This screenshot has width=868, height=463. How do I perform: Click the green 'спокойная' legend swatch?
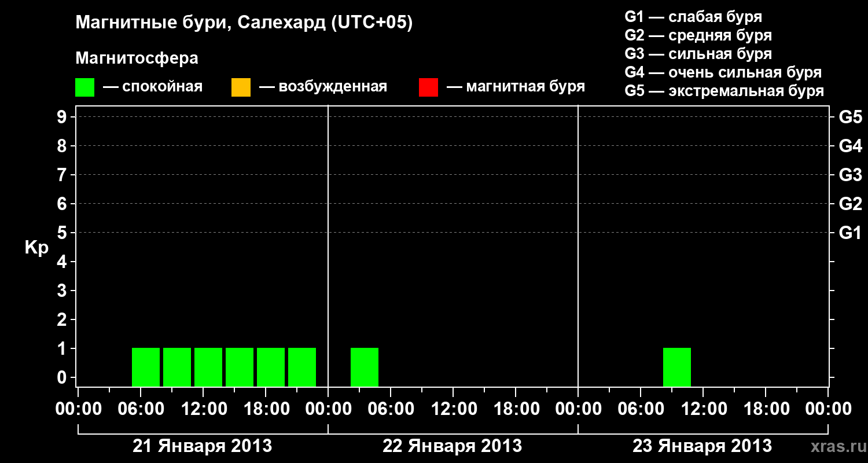85,87
